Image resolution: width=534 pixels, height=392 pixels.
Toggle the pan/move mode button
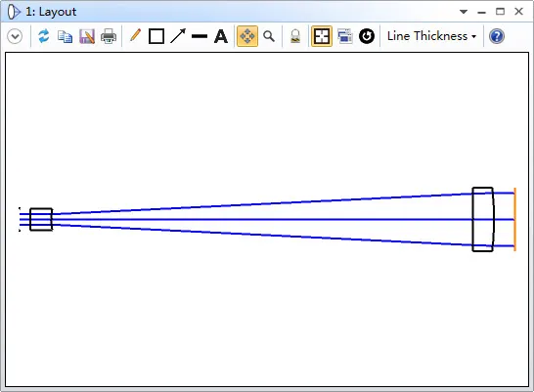point(247,36)
